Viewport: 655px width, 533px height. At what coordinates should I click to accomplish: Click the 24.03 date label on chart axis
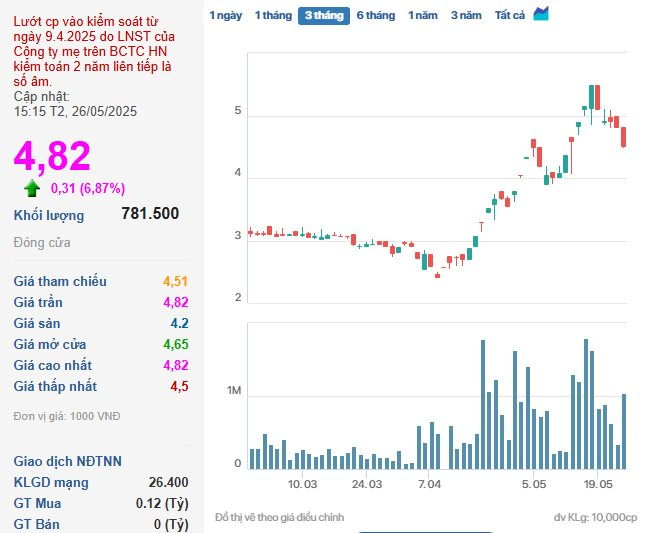point(367,484)
